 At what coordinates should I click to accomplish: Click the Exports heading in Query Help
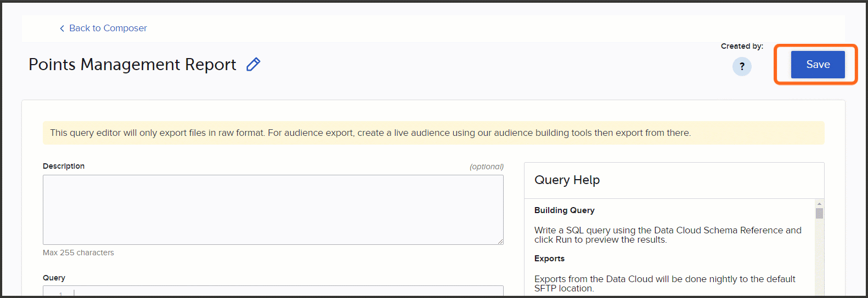549,259
